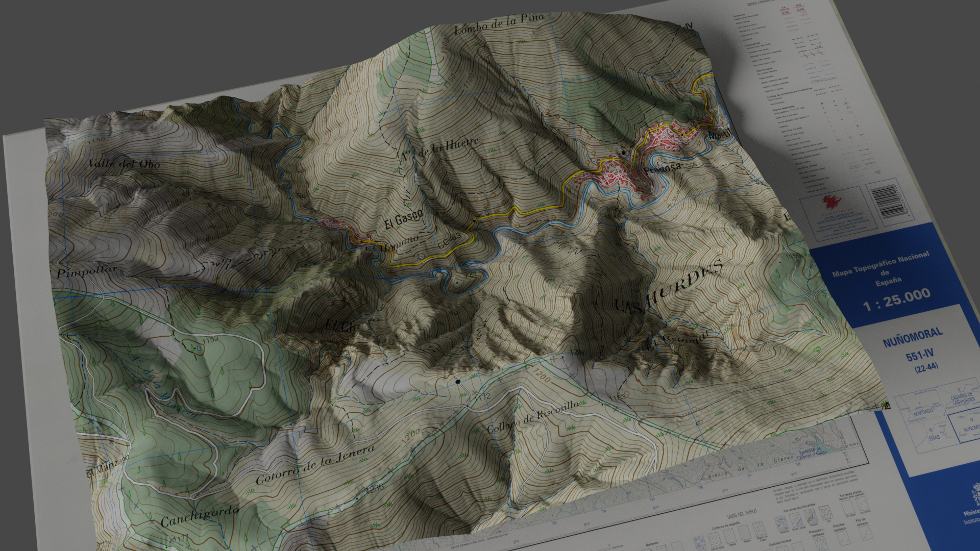Click the CC-63 road label
This screenshot has width=980, height=551.
click(449, 241)
